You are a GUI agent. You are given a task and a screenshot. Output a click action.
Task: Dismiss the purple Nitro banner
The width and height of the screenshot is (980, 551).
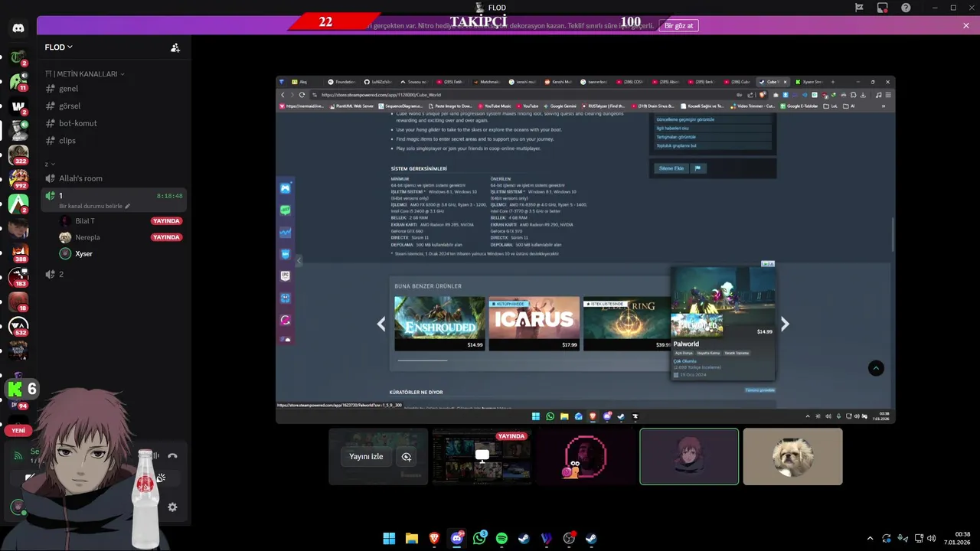(966, 25)
